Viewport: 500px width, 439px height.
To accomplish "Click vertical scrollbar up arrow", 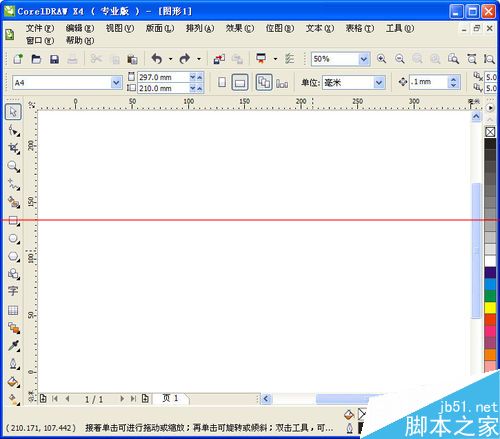I will pos(476,116).
